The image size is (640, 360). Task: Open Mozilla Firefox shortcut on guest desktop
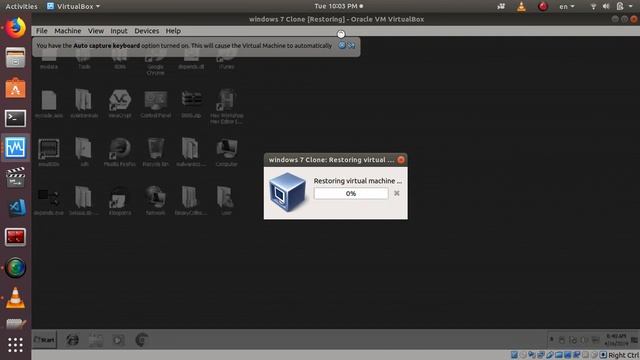120,152
